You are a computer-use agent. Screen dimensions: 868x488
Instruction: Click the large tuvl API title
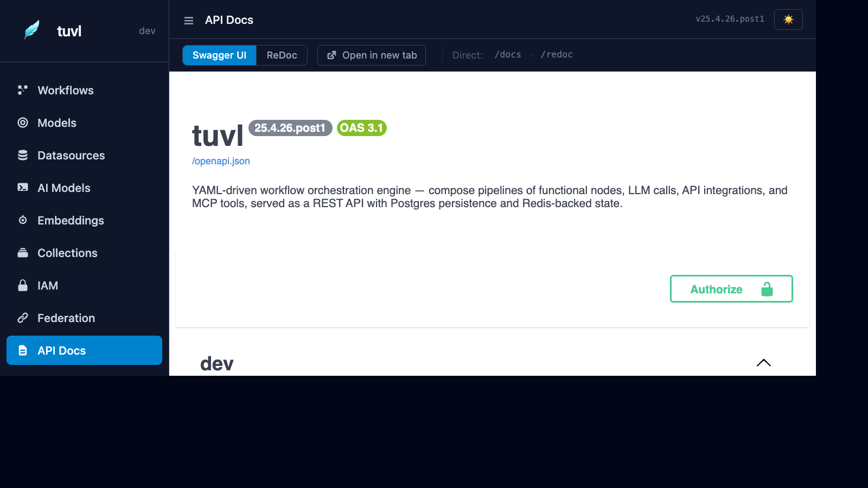[x=218, y=136]
